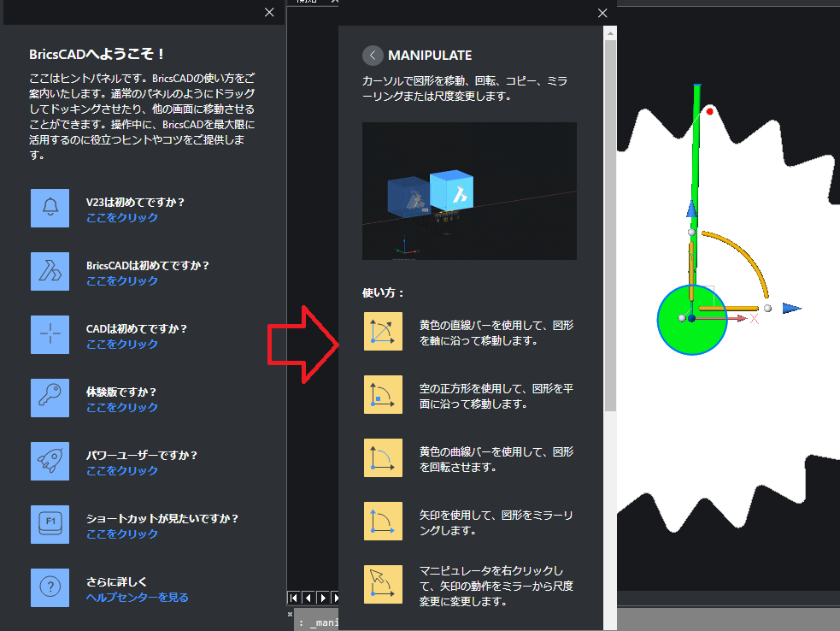Click the blue X-axis mirror arrow of manipulator
840x631 pixels.
pyautogui.click(x=792, y=309)
